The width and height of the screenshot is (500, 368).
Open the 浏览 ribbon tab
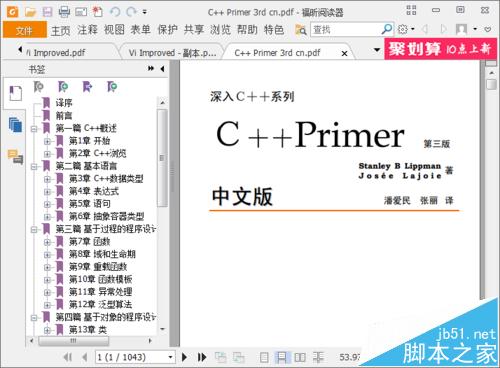220,30
